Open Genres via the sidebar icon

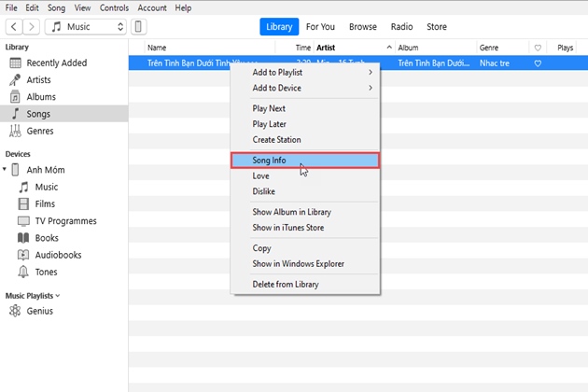(x=15, y=131)
